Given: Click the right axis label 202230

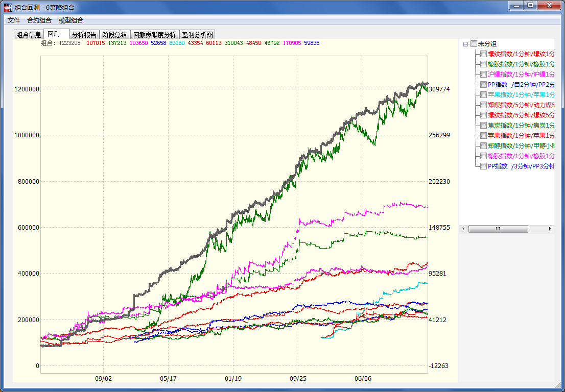Looking at the screenshot, I should [x=440, y=181].
